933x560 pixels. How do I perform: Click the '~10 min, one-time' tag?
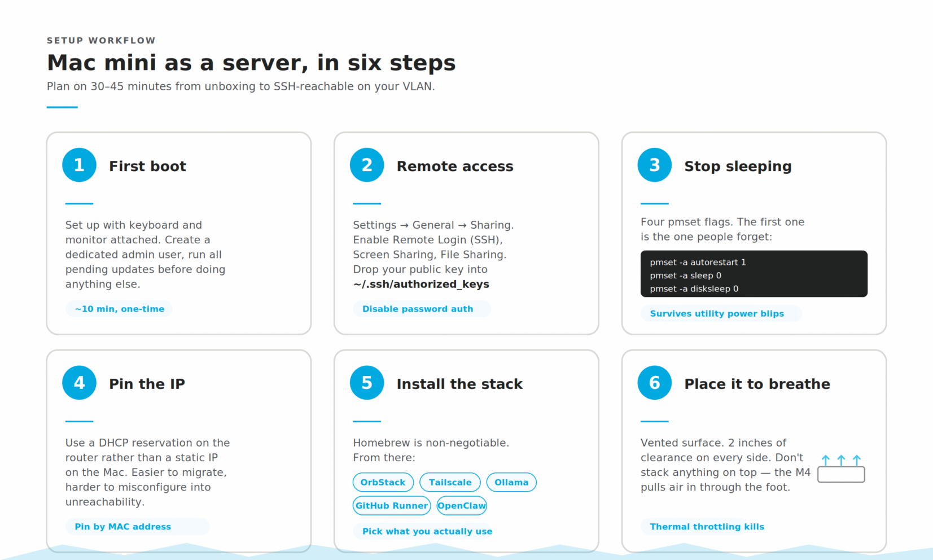click(x=119, y=309)
